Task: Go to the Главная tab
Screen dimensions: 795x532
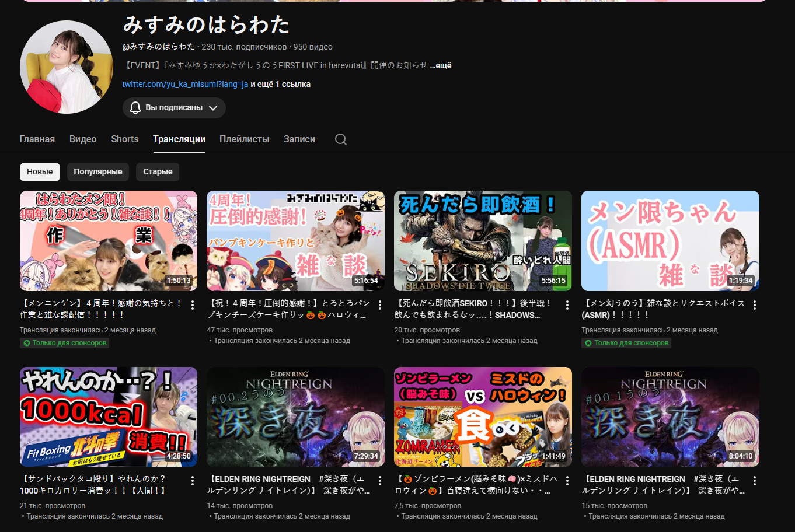Action: (x=37, y=139)
